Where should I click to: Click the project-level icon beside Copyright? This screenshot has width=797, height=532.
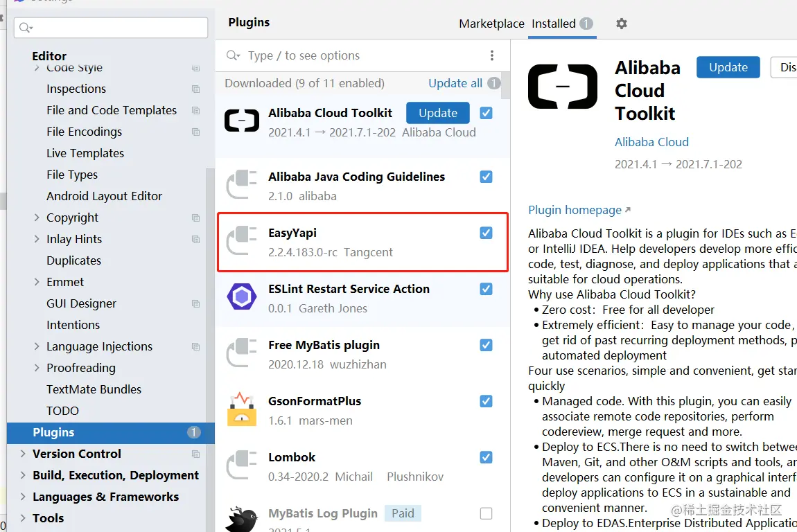coord(195,218)
